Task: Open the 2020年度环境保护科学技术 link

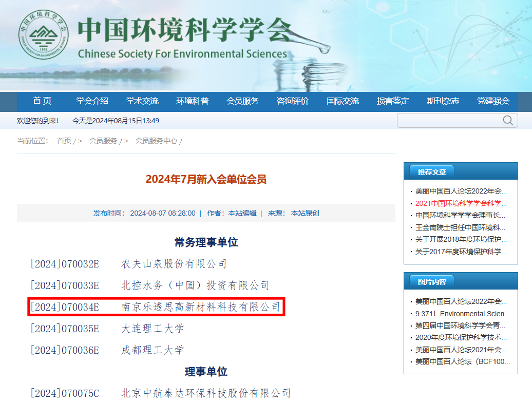Action: (461, 337)
